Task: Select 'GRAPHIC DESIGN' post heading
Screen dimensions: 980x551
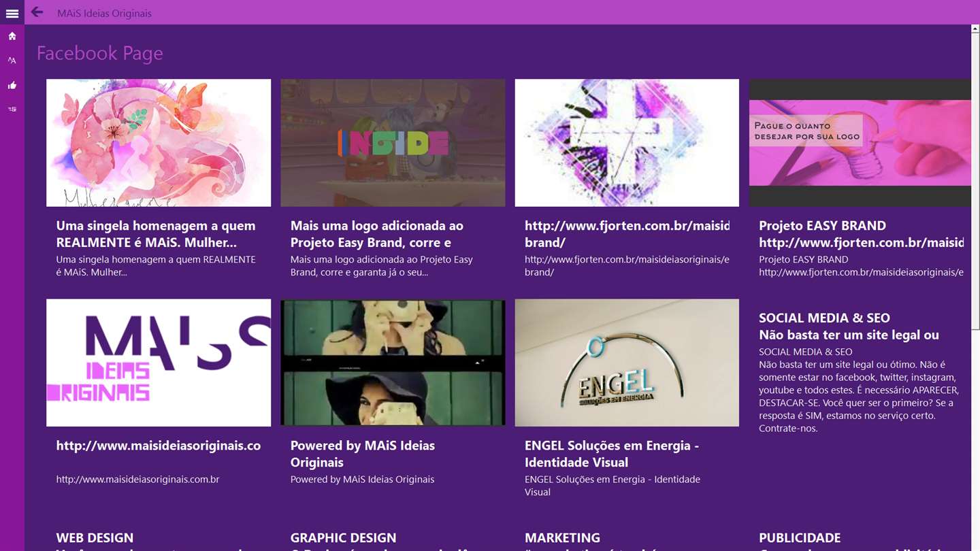Action: pyautogui.click(x=343, y=538)
